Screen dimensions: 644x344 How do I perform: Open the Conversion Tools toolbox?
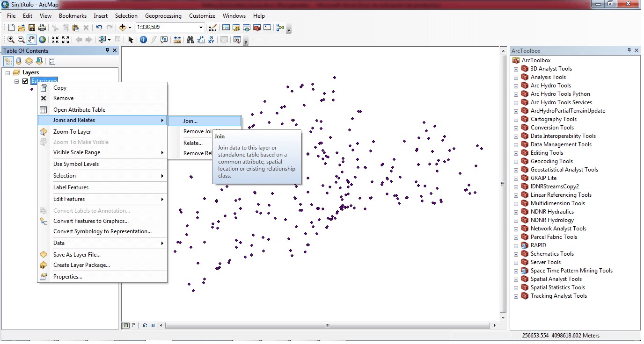coord(552,128)
